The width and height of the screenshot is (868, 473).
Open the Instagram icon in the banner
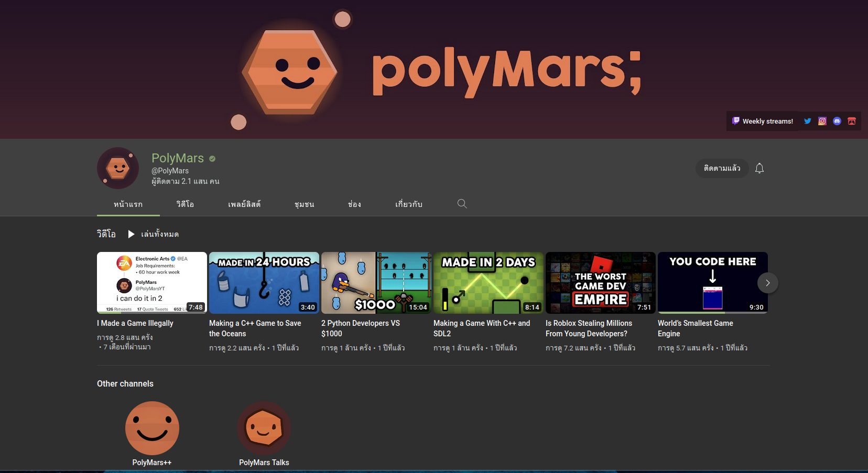click(x=822, y=121)
